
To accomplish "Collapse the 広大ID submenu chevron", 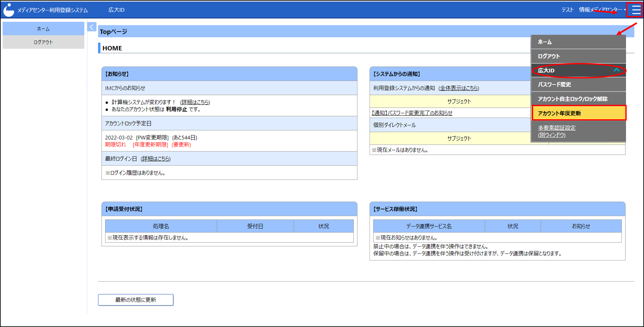I will 616,70.
